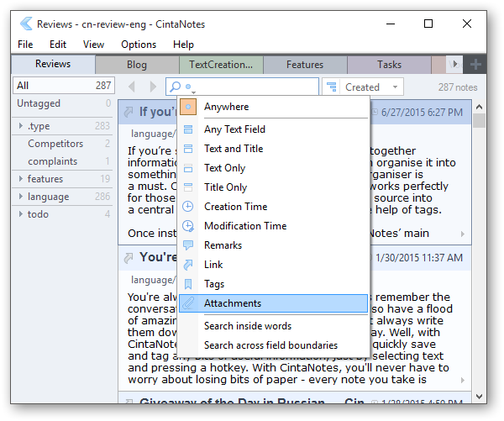Click the 6/27/2015 6:27 PM timestamp
The width and height of the screenshot is (504, 421).
coord(422,113)
